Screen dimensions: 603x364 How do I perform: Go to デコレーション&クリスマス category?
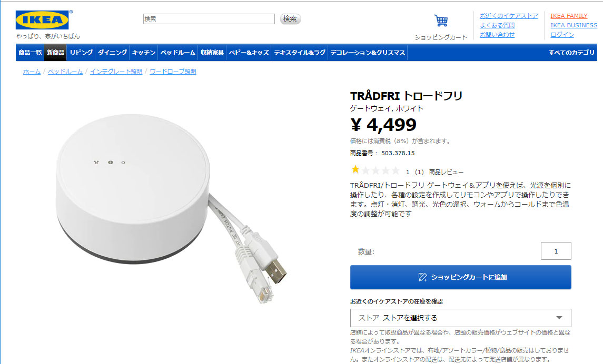(x=368, y=53)
